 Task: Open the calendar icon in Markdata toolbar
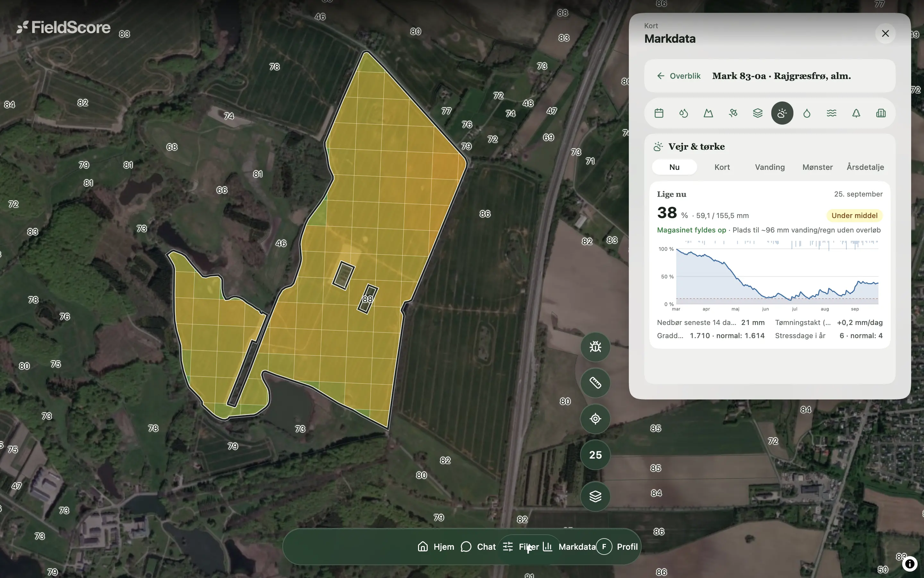[659, 113]
